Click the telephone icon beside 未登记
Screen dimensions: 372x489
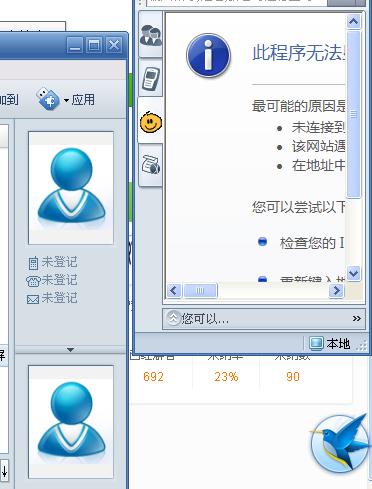click(33, 281)
